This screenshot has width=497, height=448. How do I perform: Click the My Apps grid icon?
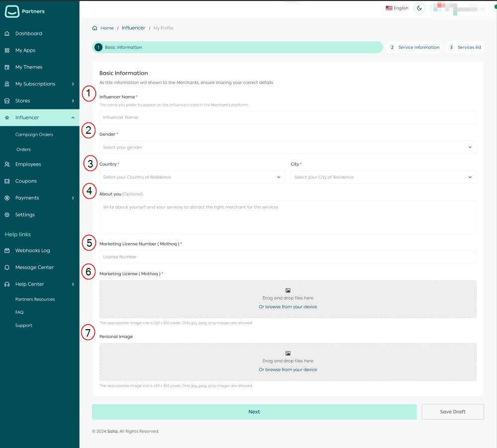tap(7, 50)
